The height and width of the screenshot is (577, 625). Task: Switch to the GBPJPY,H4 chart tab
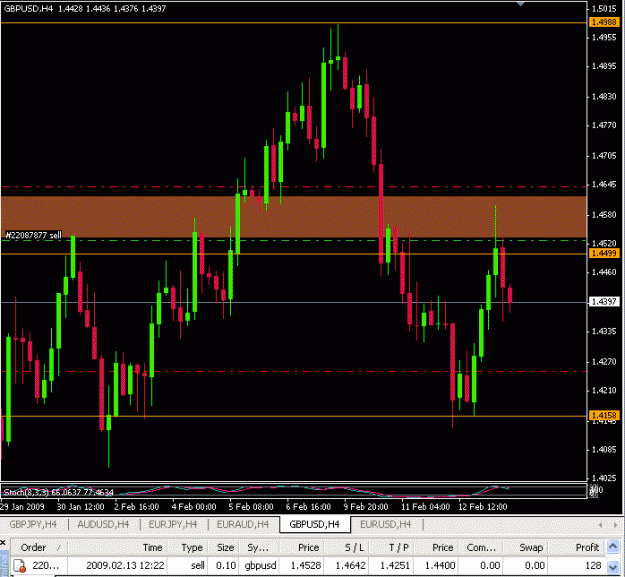33,524
